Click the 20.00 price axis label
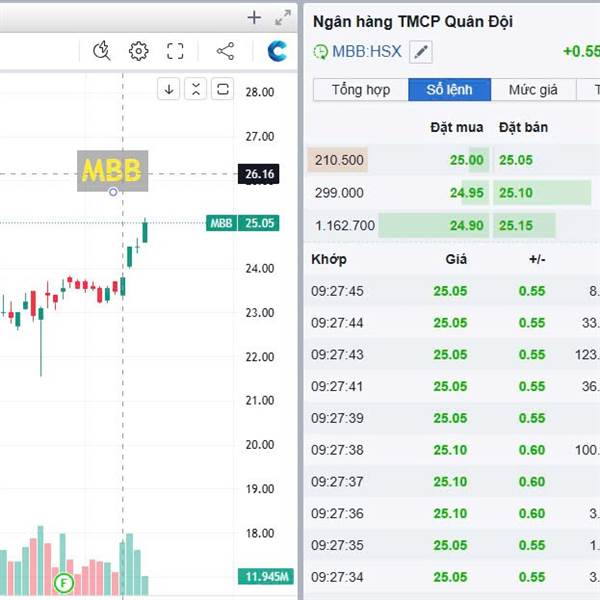Screen dimensions: 600x600 260,445
